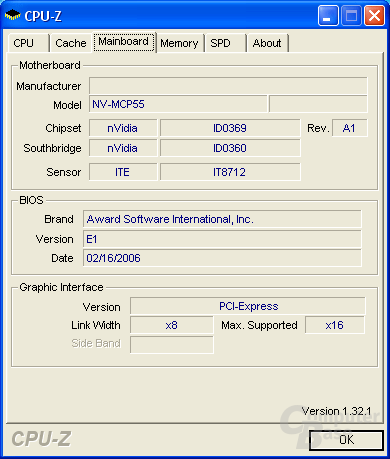Open the Cache tab
Image resolution: width=390 pixels, height=459 pixels.
[x=71, y=43]
